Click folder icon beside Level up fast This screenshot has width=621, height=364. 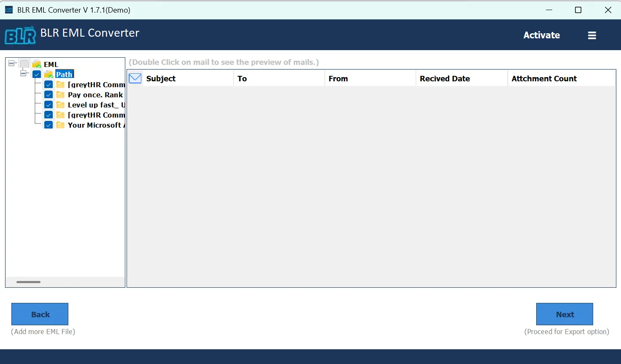tap(60, 105)
